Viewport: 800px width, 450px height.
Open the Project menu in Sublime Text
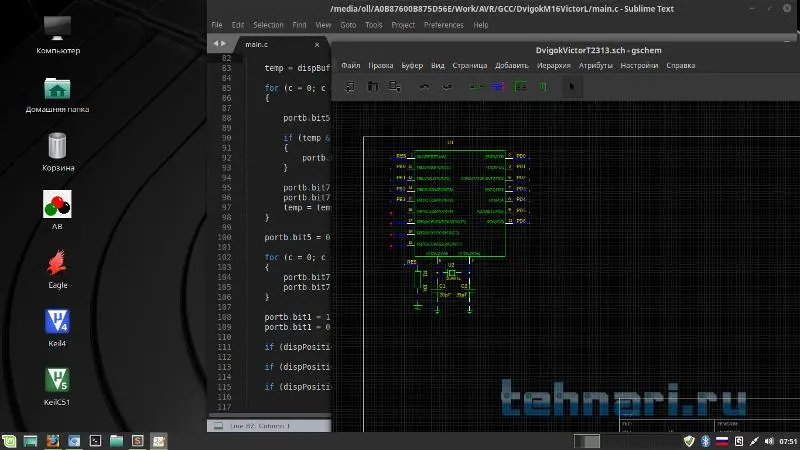point(403,25)
